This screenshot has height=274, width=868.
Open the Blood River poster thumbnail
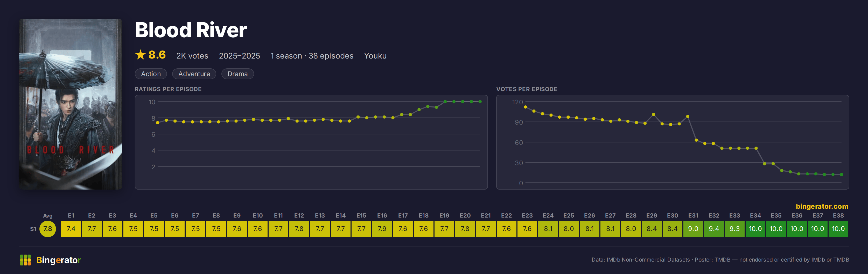(71, 104)
